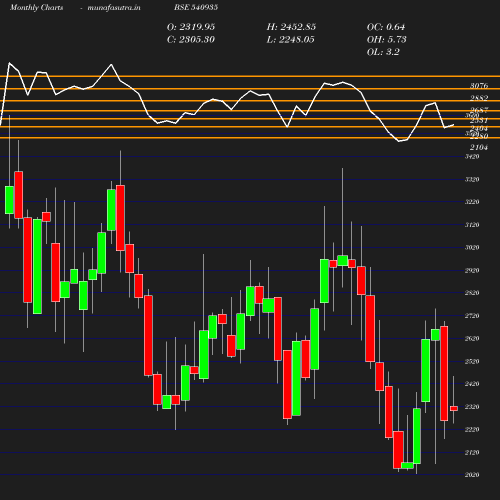The width and height of the screenshot is (500, 500).
Task: Click the 'Monthly Charts' title text
Action: (36, 7)
